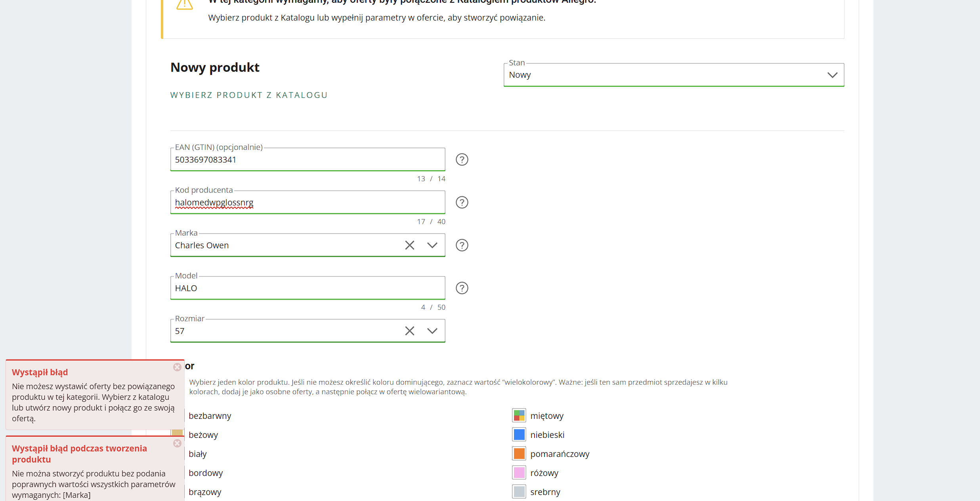Dismiss the 'Wystąpił błąd' notification

[177, 367]
